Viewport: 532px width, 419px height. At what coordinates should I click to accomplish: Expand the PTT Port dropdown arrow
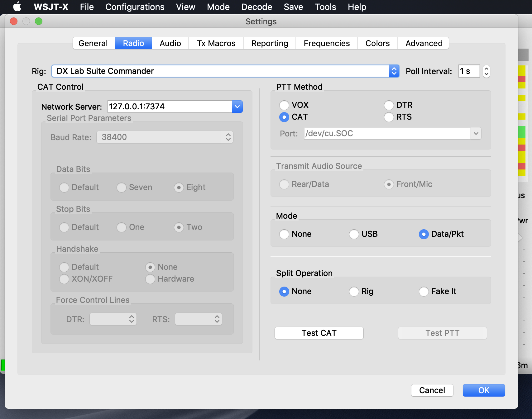[476, 133]
